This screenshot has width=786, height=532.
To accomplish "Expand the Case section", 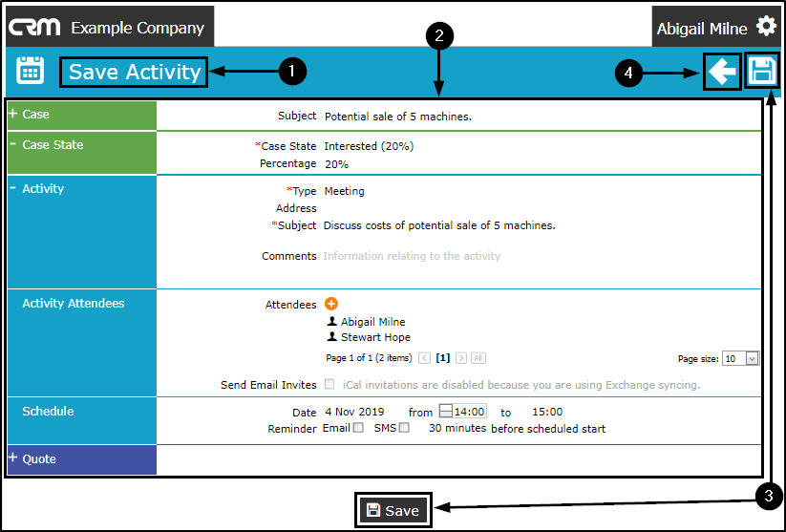I will pyautogui.click(x=13, y=114).
